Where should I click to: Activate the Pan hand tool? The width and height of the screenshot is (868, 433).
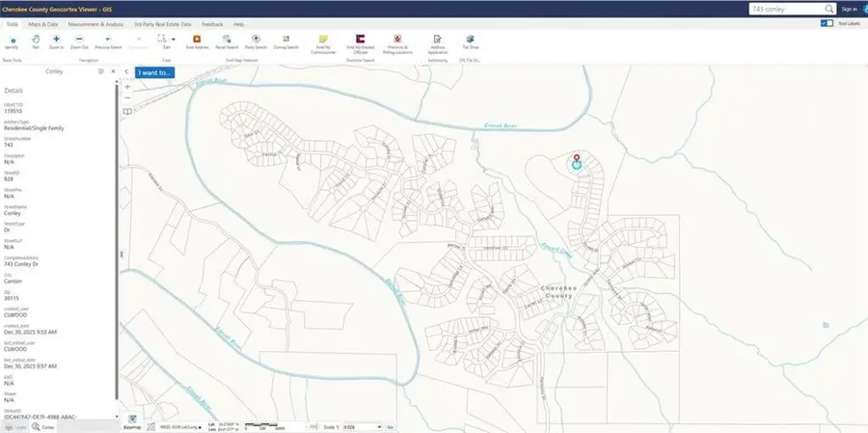tap(36, 42)
